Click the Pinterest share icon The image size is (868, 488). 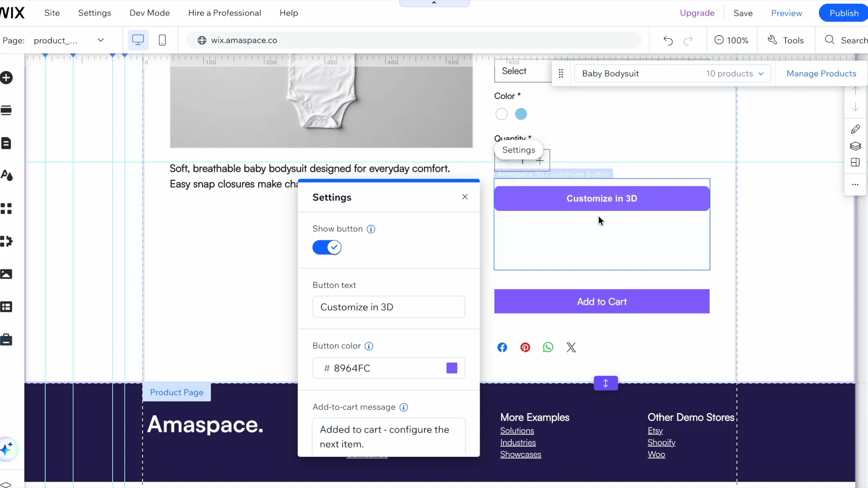pos(525,347)
